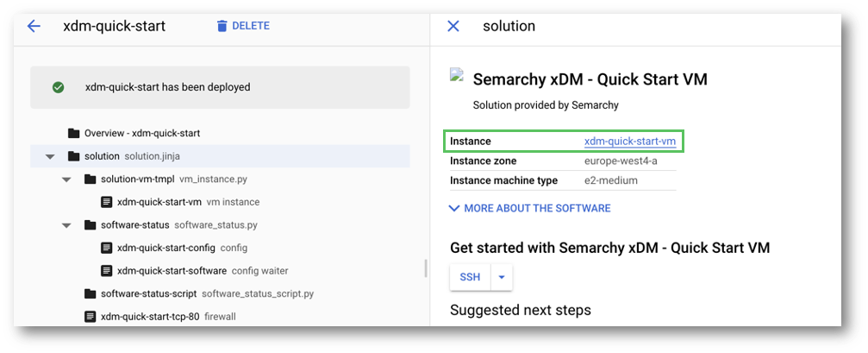Screen dimensions: 868x353
Task: Click the panel divider handle
Action: point(426,268)
